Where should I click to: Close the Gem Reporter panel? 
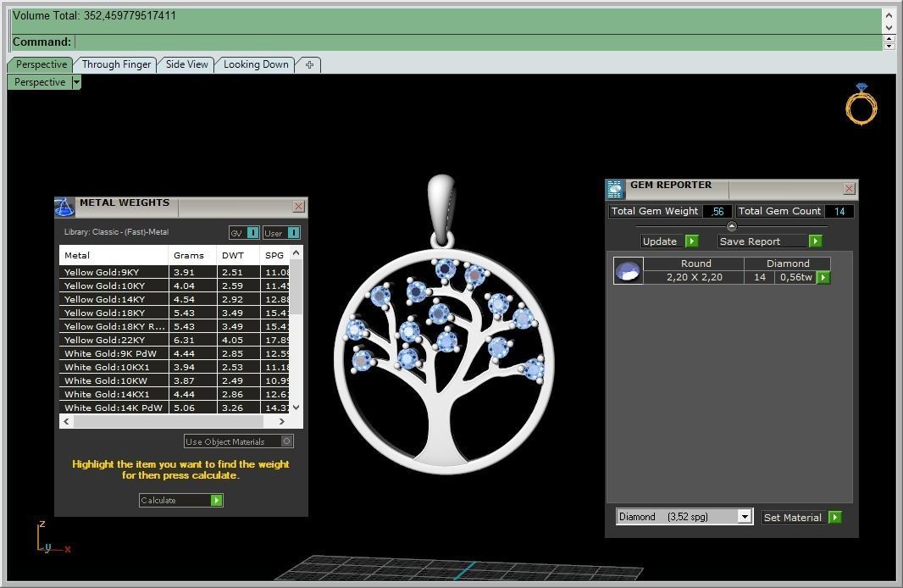(x=849, y=188)
